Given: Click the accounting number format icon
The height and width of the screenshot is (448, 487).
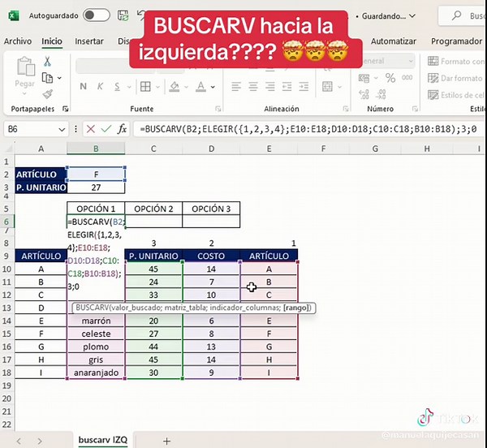Looking at the screenshot, I should [x=364, y=78].
